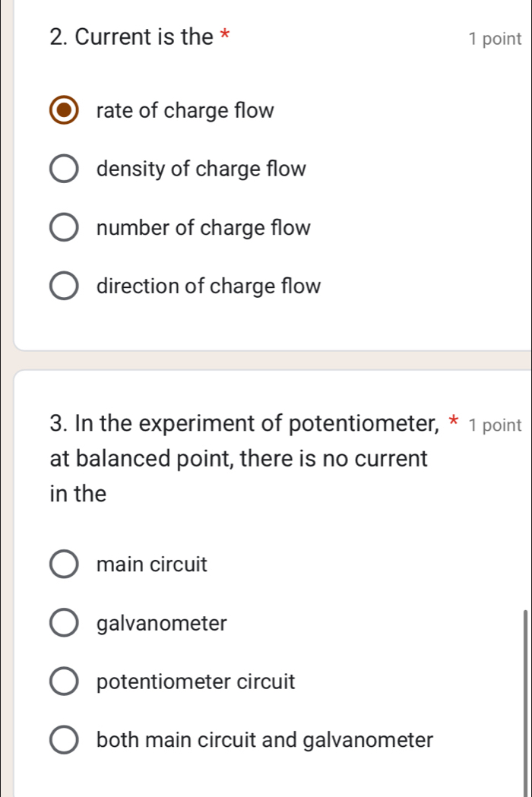Click the '1 point' label of question 2
Image resolution: width=532 pixels, height=797 pixels.
(496, 38)
